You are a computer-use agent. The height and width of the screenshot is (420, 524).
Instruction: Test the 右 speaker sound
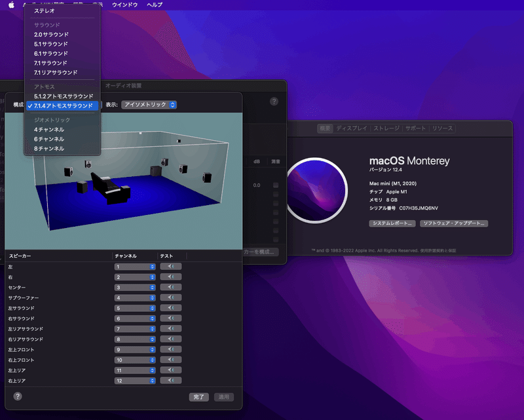171,277
